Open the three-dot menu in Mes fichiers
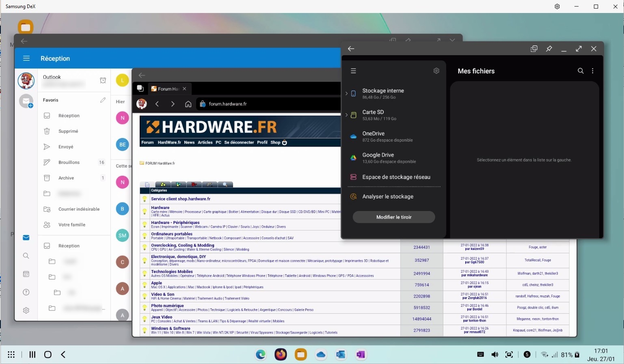 [593, 71]
